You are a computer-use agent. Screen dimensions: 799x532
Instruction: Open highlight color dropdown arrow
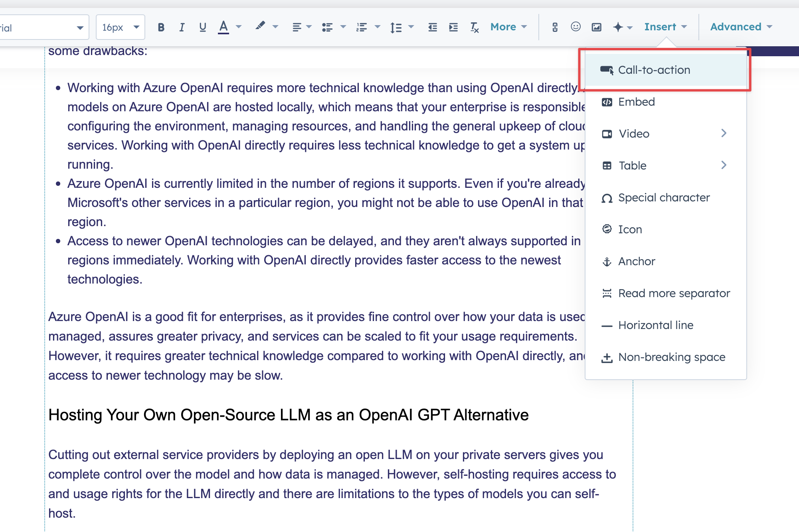tap(275, 27)
